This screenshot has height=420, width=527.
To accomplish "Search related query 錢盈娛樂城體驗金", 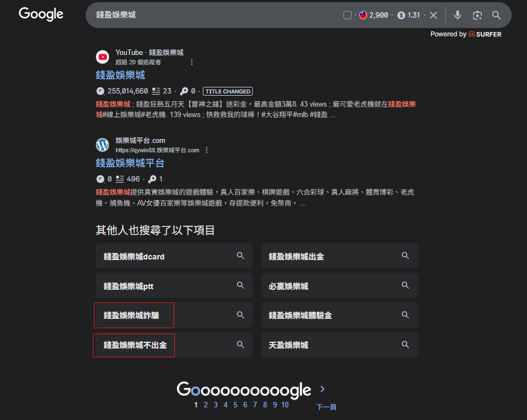I will (340, 315).
